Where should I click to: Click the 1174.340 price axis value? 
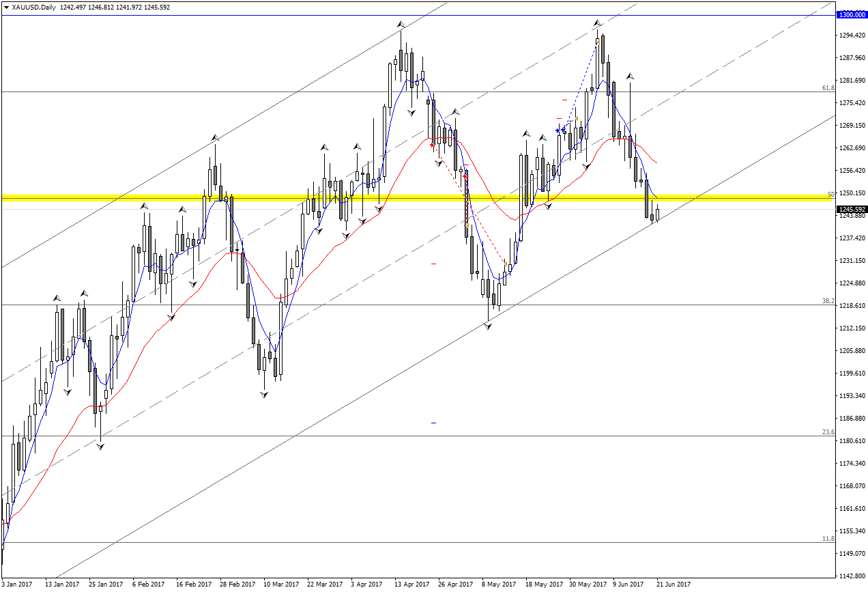852,463
